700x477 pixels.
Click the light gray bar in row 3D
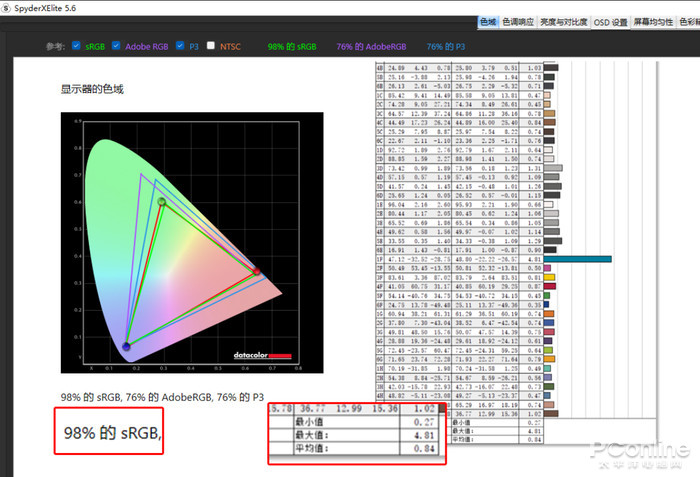553,168
